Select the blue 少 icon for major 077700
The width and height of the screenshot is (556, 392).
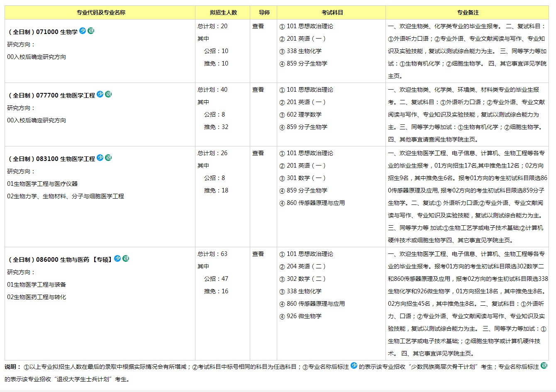[x=100, y=94]
